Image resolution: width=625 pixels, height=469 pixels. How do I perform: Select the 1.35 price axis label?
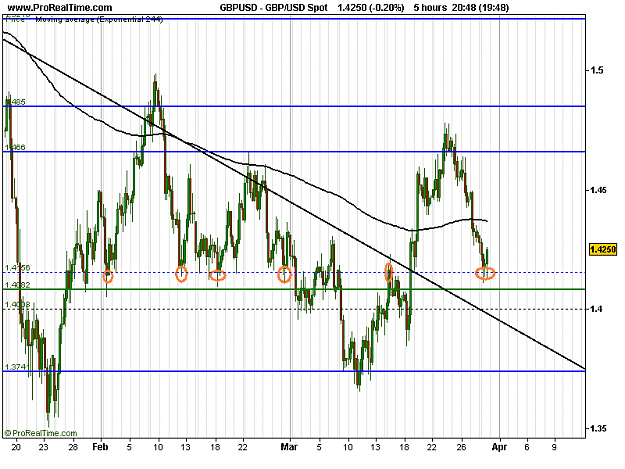click(599, 428)
